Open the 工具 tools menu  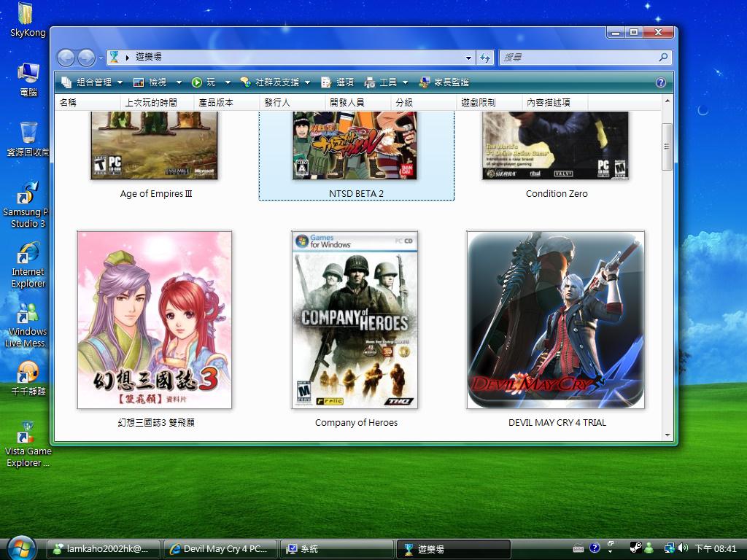pyautogui.click(x=387, y=82)
